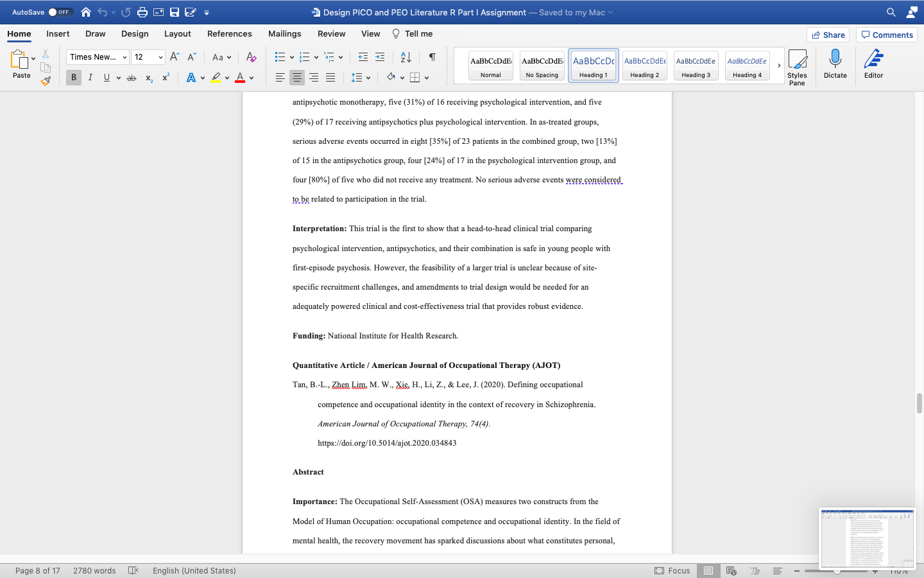The width and height of the screenshot is (924, 578).
Task: Click the Share button
Action: point(828,35)
